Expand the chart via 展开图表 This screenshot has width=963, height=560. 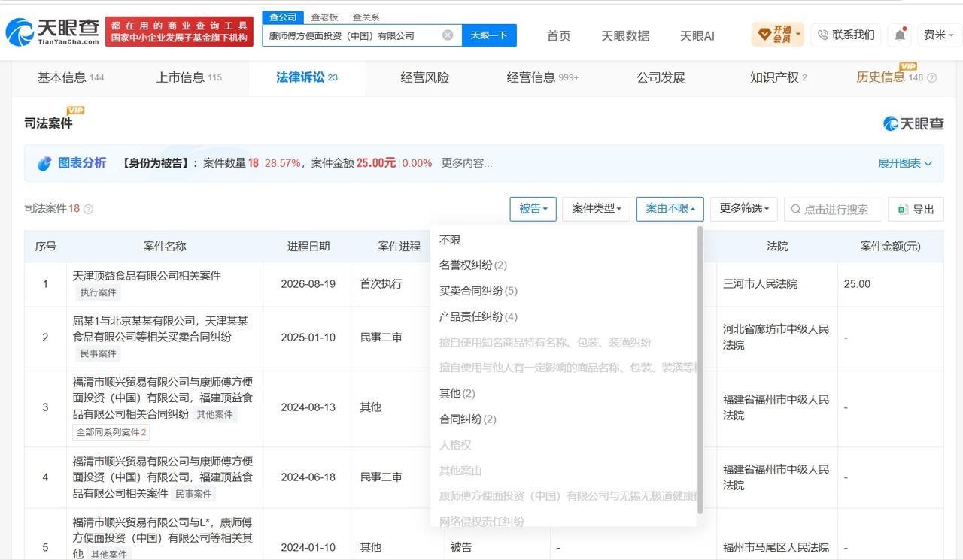pyautogui.click(x=905, y=163)
